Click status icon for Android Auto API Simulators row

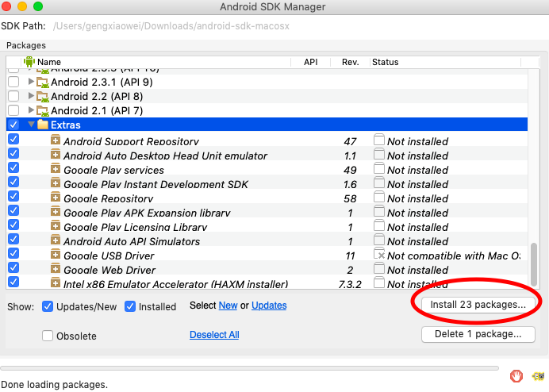[x=379, y=240]
